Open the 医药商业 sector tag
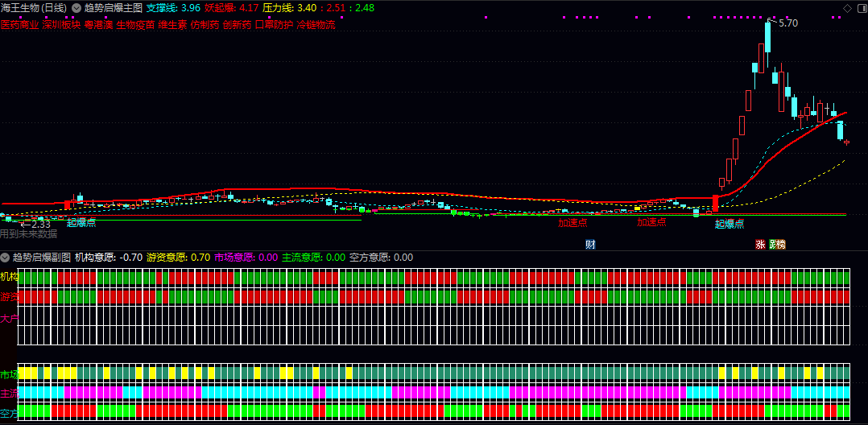This screenshot has width=868, height=425. click(20, 25)
